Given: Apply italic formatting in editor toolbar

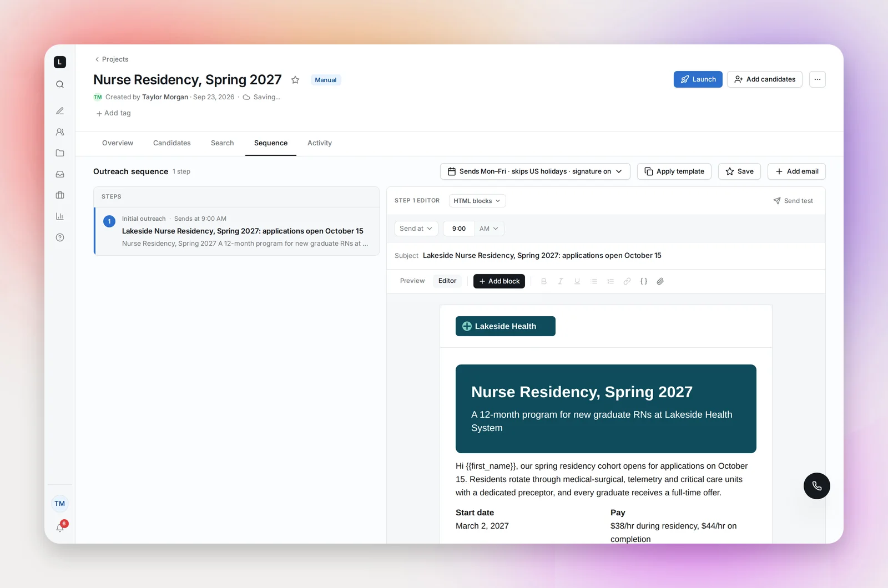Looking at the screenshot, I should (561, 281).
